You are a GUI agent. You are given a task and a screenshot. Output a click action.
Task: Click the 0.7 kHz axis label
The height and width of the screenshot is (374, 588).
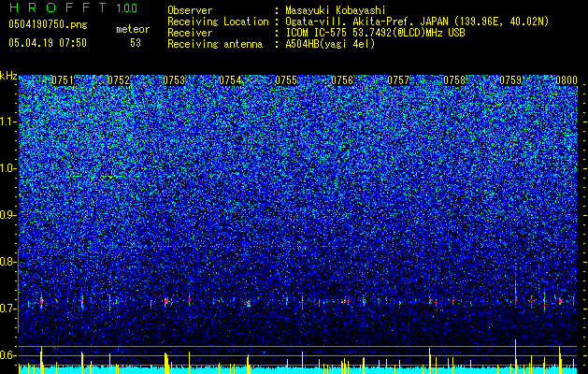(7, 309)
